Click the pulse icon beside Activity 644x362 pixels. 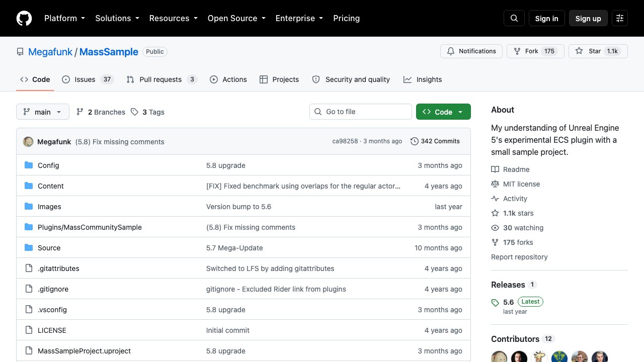click(495, 199)
